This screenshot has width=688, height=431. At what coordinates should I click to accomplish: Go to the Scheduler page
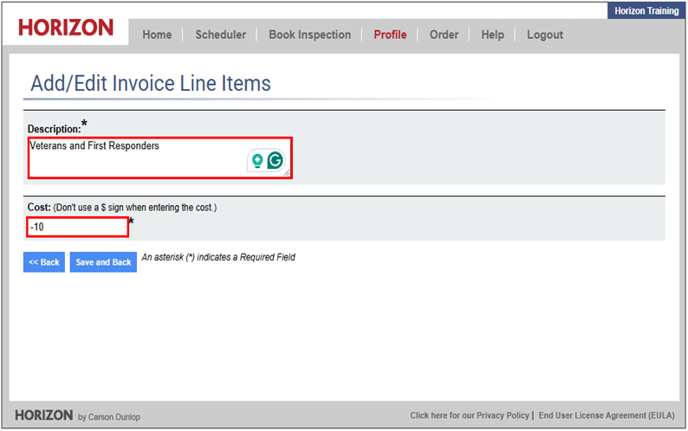(220, 35)
